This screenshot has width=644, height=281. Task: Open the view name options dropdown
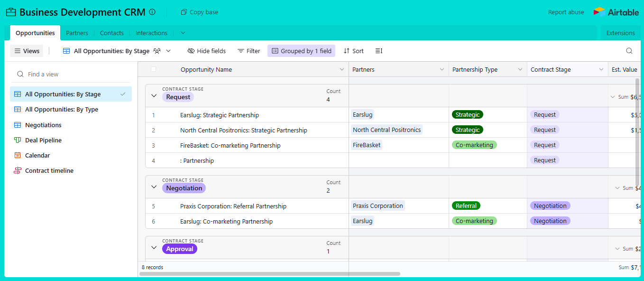coord(168,51)
